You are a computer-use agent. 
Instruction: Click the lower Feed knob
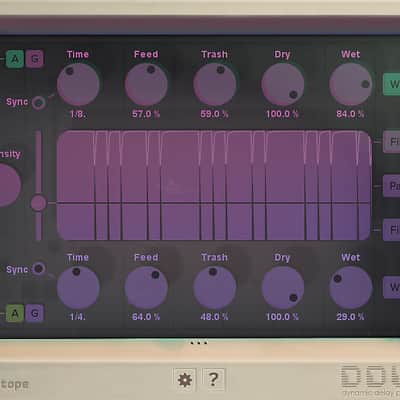(146, 287)
